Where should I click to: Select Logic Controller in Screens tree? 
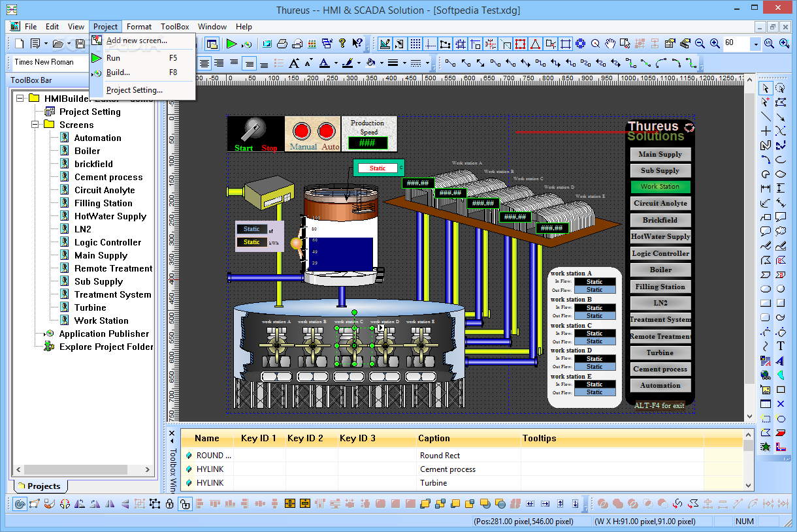[108, 242]
